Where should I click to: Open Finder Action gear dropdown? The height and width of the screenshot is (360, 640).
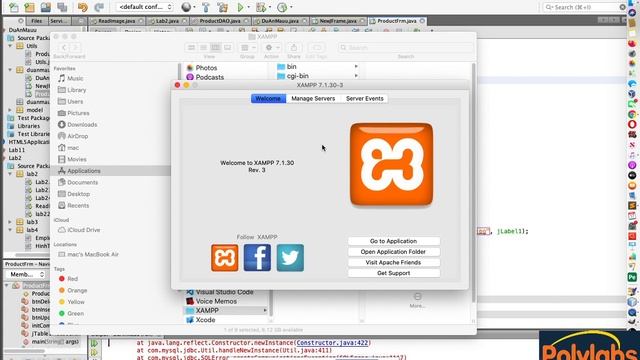tap(271, 48)
